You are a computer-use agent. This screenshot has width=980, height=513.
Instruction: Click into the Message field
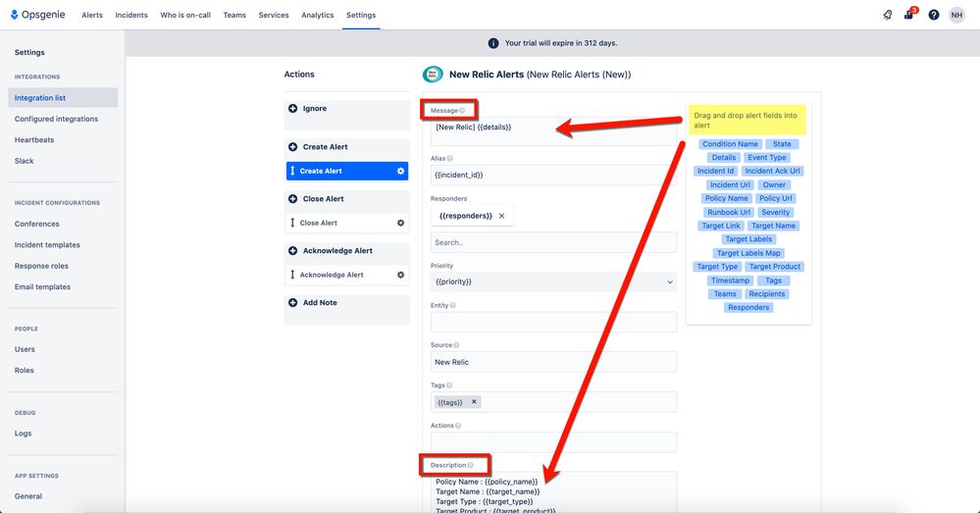click(x=553, y=131)
